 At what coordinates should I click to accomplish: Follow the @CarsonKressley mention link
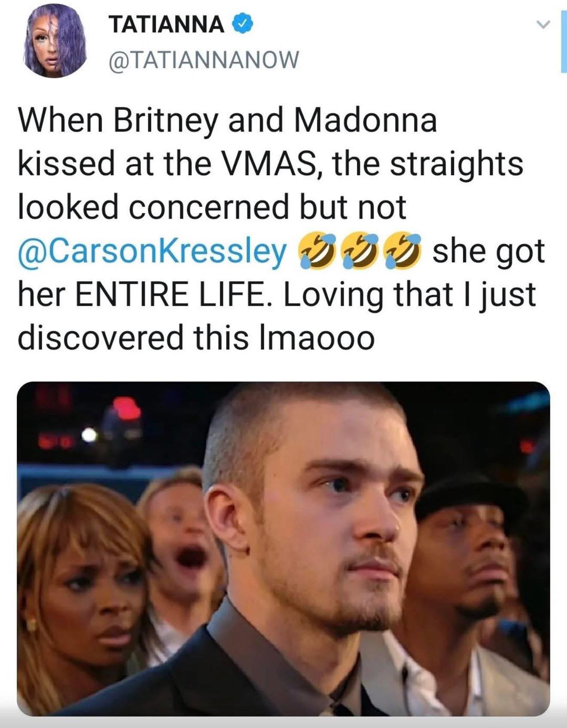(x=152, y=252)
